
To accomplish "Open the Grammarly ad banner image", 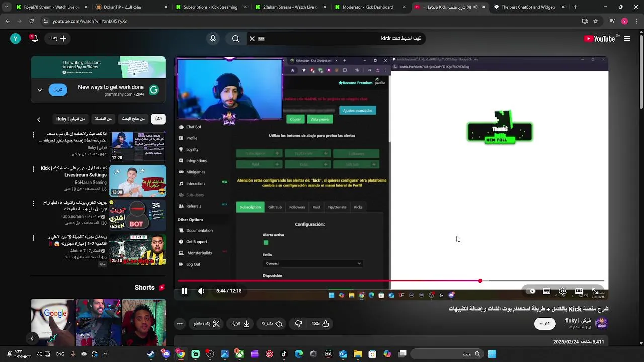I will click(x=98, y=67).
